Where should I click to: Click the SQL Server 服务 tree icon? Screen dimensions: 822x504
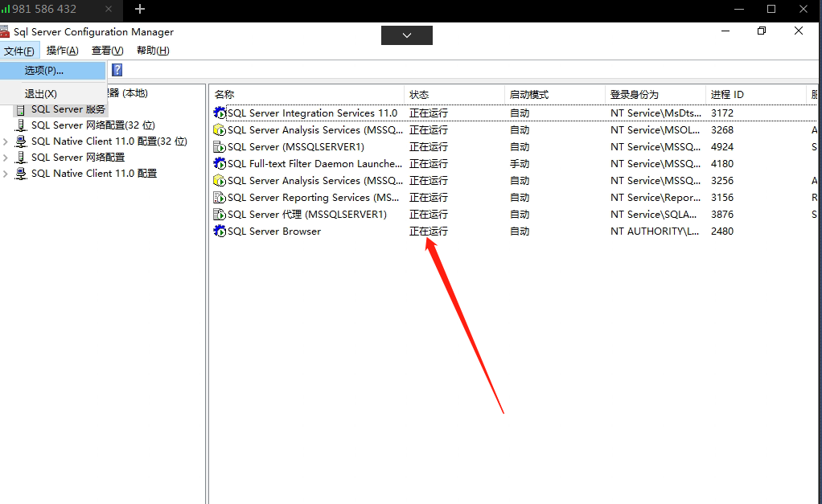click(x=20, y=109)
